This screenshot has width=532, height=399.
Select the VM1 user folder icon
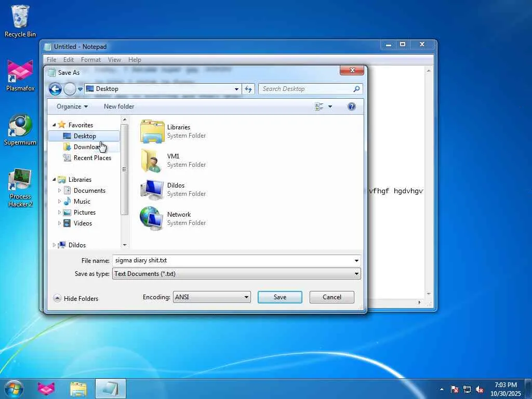click(x=151, y=161)
